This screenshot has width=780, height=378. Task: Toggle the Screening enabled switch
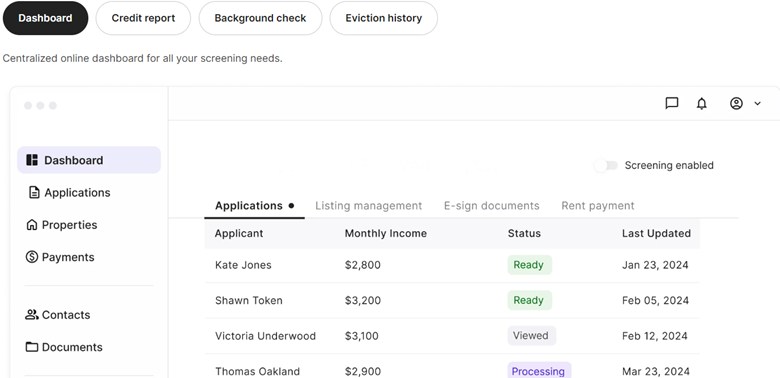[606, 166]
